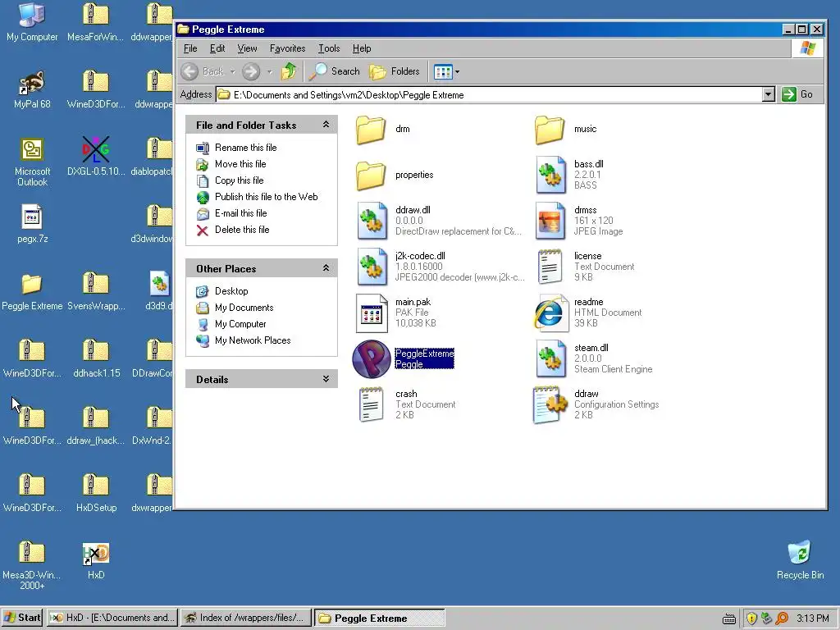Open the View menu
The width and height of the screenshot is (840, 630).
247,48
